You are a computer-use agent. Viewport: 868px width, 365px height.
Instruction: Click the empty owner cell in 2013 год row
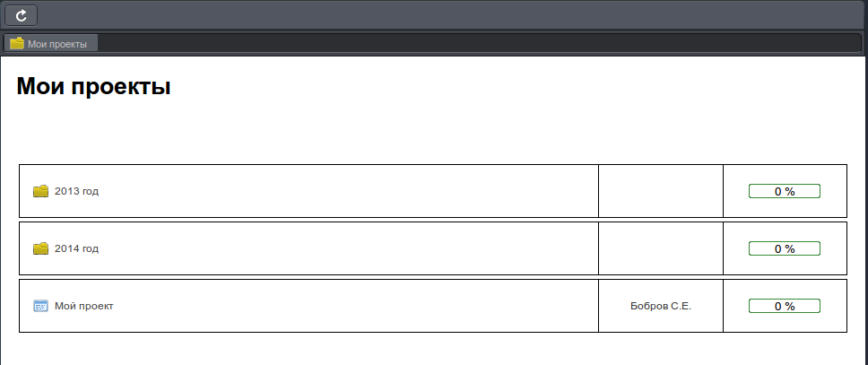660,191
